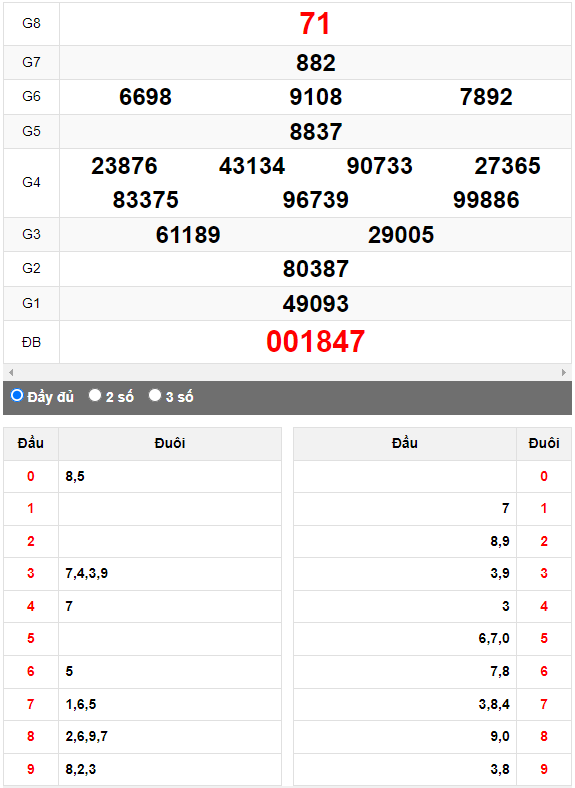Click the left table Đuôi column header
This screenshot has height=788, width=575.
(170, 443)
